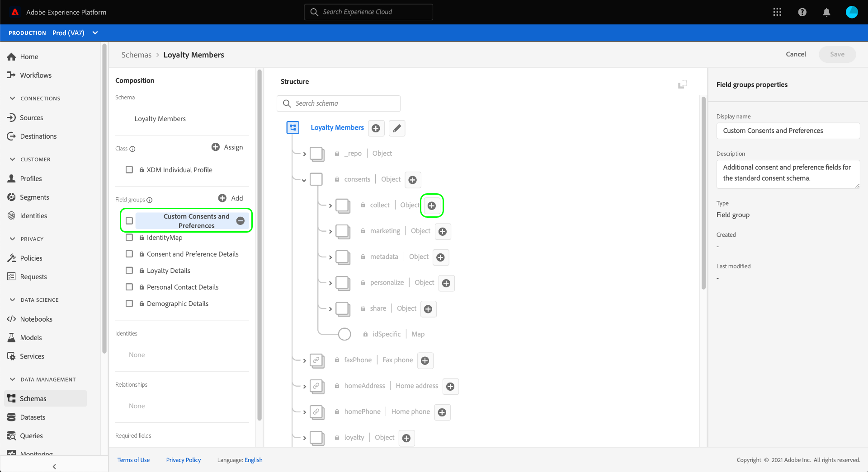Add a field under consents object
This screenshot has height=472, width=868.
click(413, 180)
